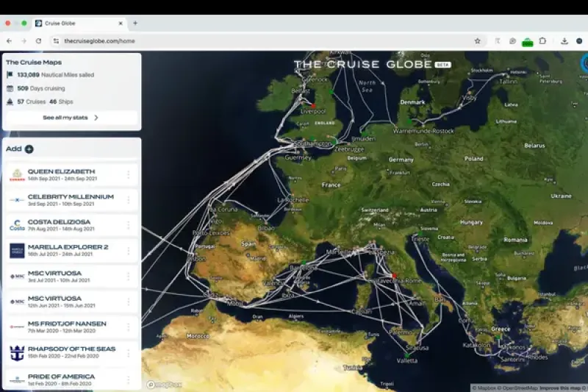Click the chevron next to See all my stats
Screen dimensions: 588x392
96,118
